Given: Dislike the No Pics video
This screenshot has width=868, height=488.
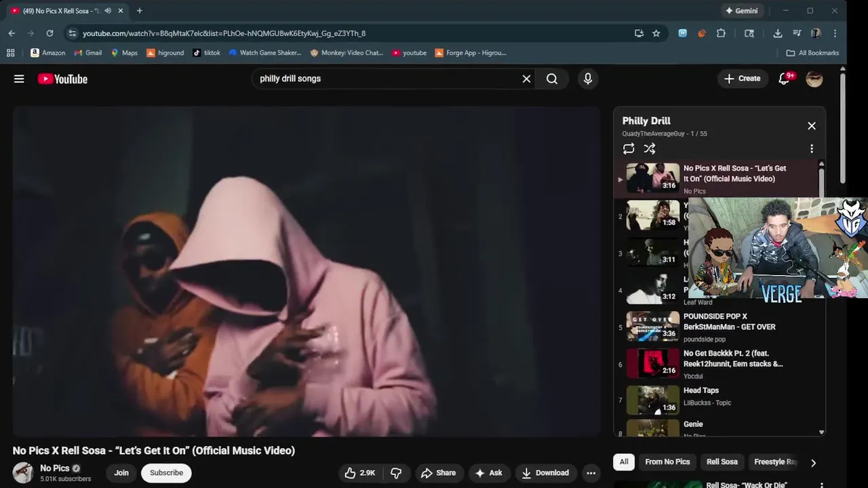Looking at the screenshot, I should click(397, 473).
